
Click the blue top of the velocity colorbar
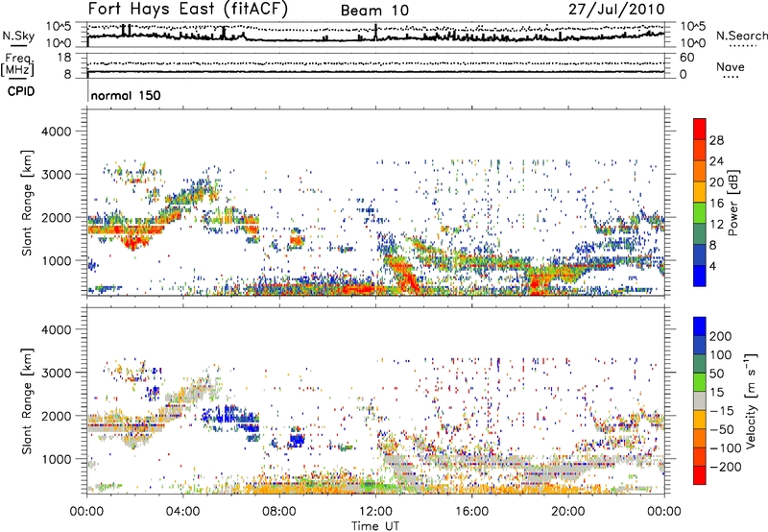tap(700, 326)
